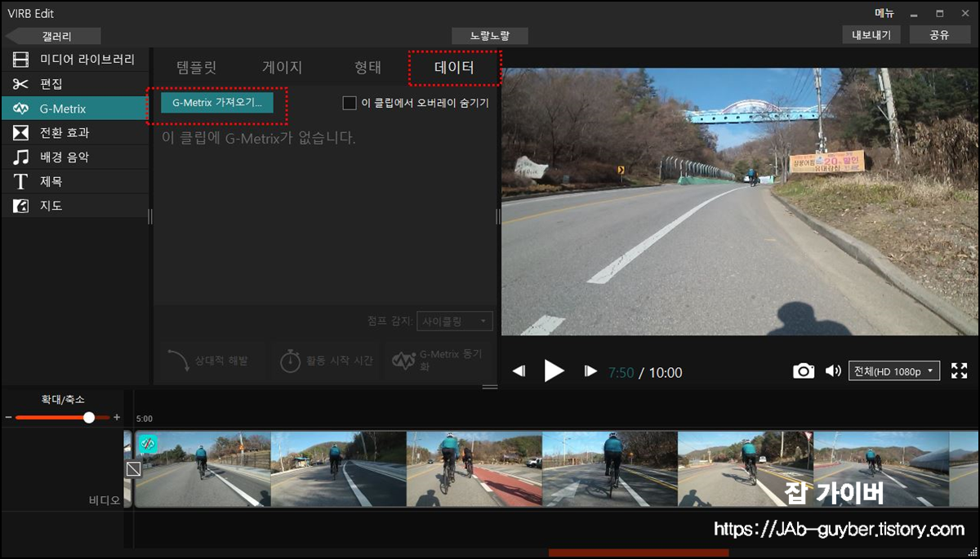Image resolution: width=980 pixels, height=559 pixels.
Task: Step back one frame in preview
Action: (519, 372)
